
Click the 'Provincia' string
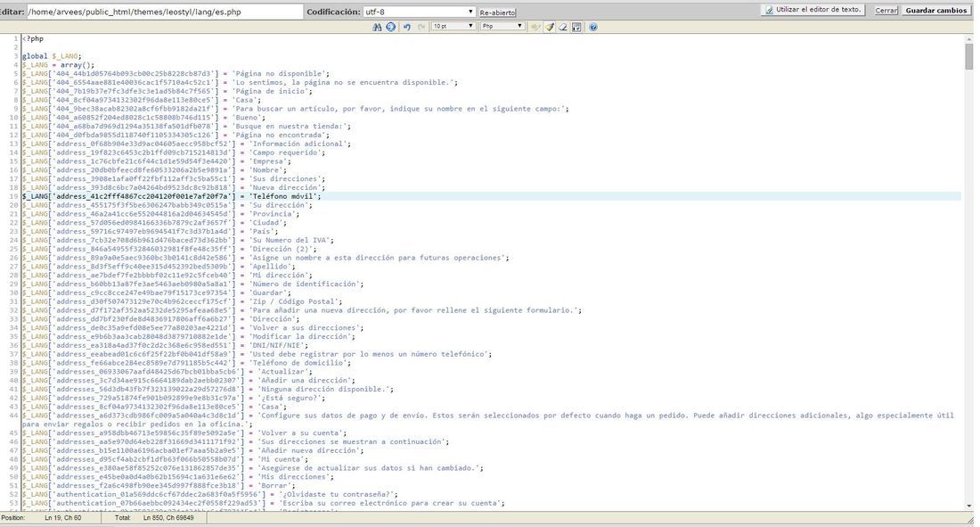[273, 214]
